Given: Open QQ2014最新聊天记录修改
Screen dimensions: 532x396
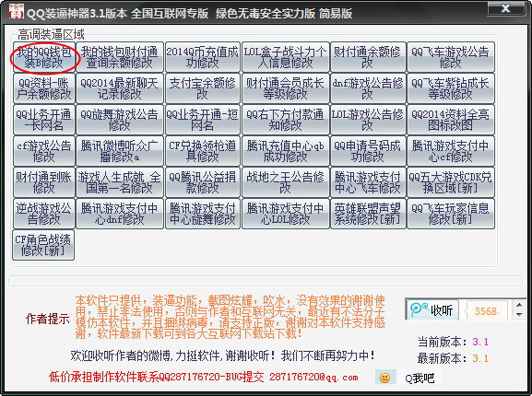Looking at the screenshot, I should [120, 88].
